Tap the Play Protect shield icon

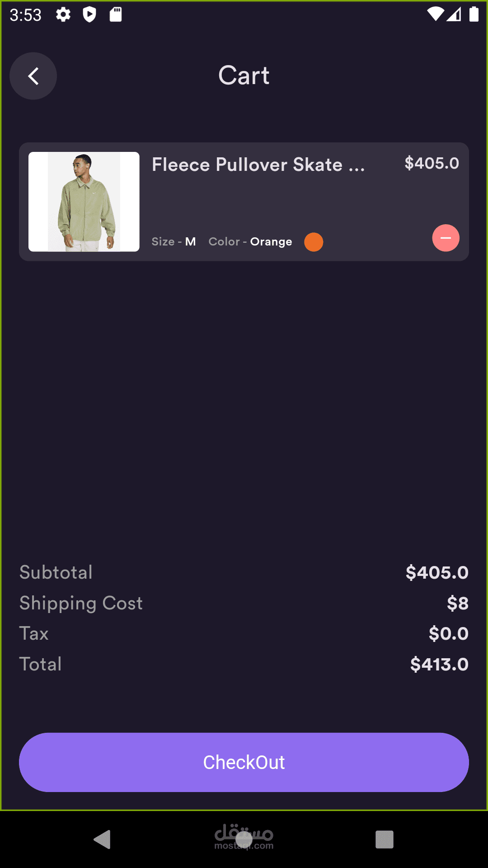[89, 15]
